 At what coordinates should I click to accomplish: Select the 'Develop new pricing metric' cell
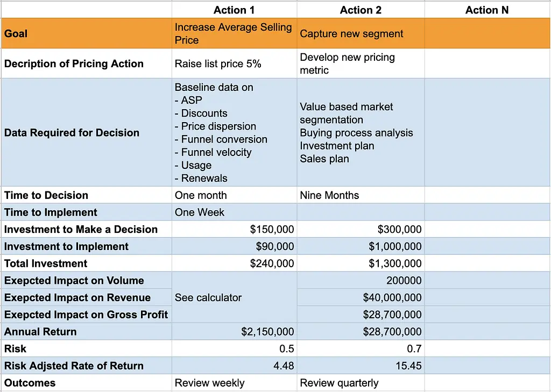[x=361, y=63]
